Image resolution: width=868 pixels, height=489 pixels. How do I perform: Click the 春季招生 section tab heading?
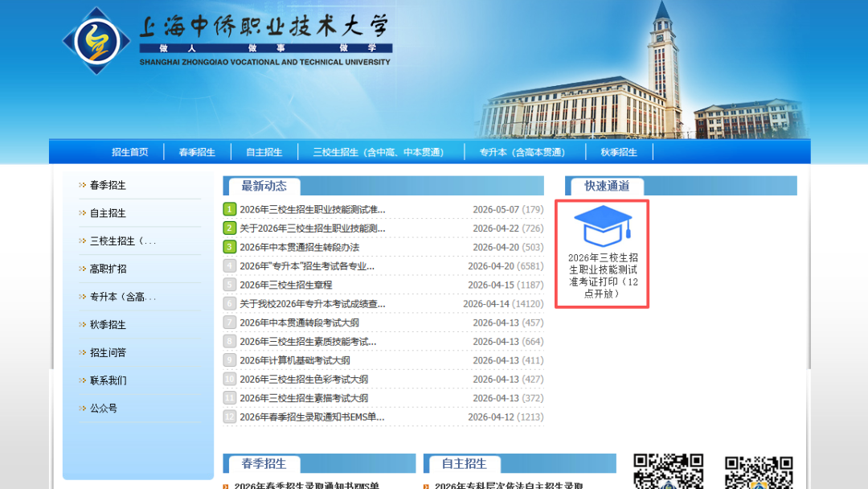[x=264, y=463]
